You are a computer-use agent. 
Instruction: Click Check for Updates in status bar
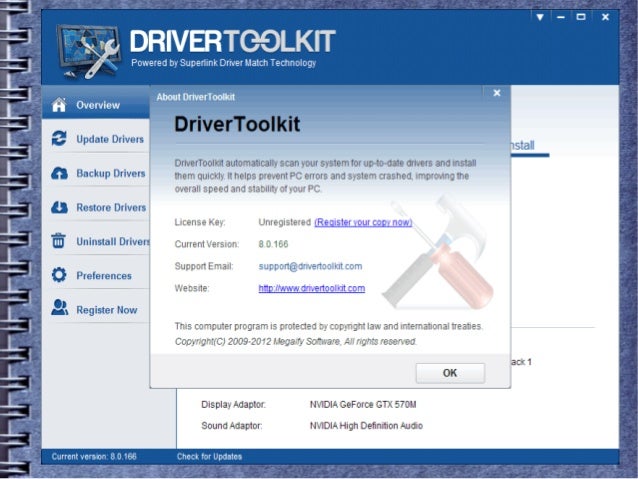coord(209,457)
